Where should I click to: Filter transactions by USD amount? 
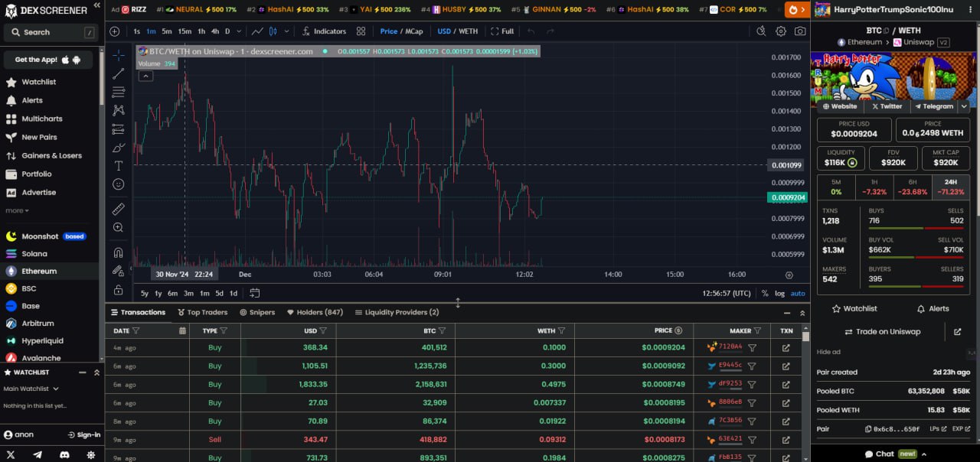[x=323, y=331]
